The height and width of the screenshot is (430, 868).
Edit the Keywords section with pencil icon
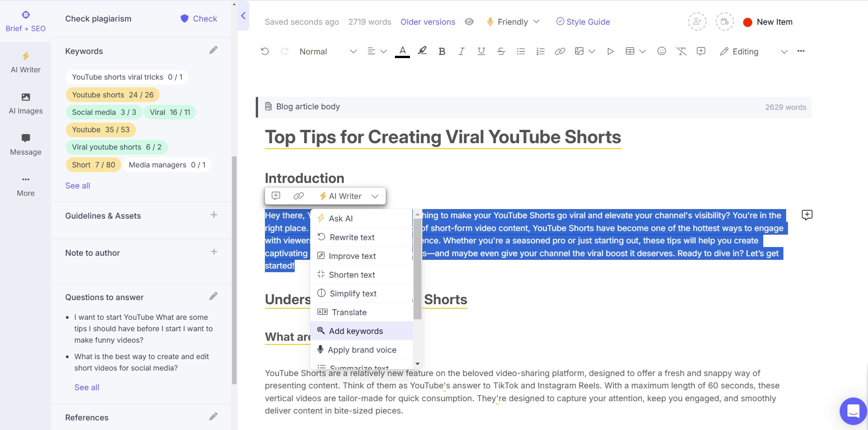coord(213,50)
